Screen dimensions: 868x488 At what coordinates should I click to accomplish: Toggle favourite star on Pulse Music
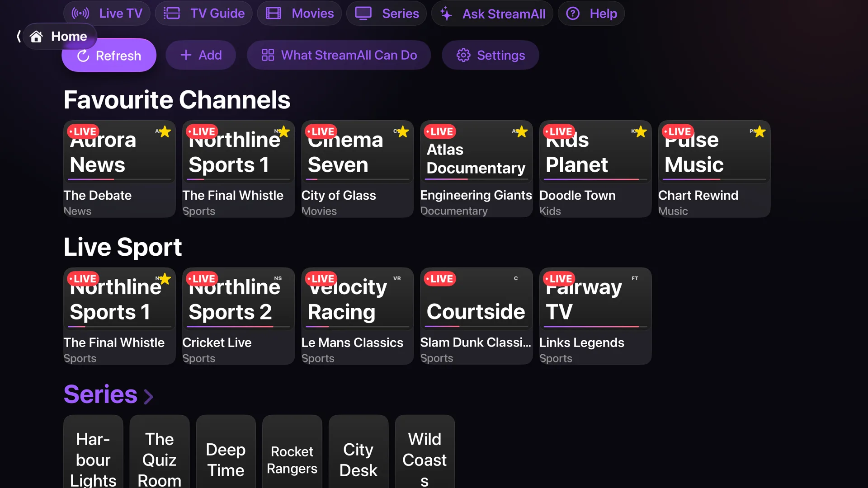[759, 131]
